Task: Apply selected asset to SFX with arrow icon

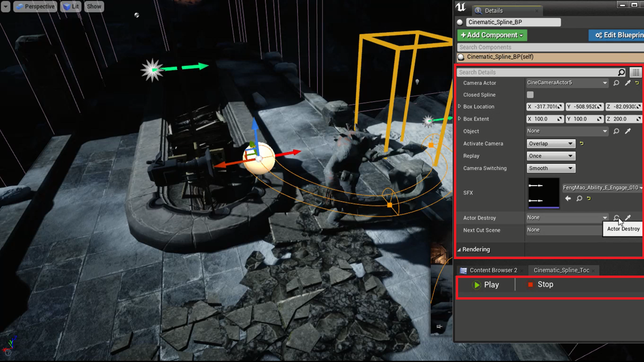Action: click(568, 198)
